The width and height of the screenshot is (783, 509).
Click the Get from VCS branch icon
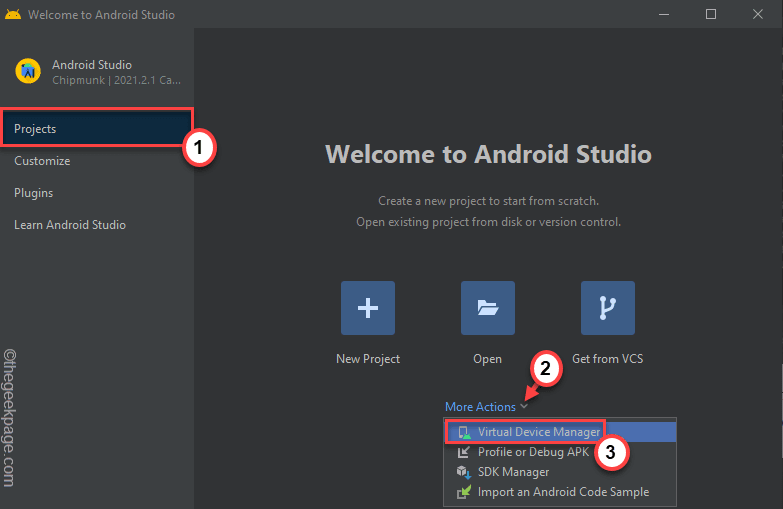click(x=608, y=308)
